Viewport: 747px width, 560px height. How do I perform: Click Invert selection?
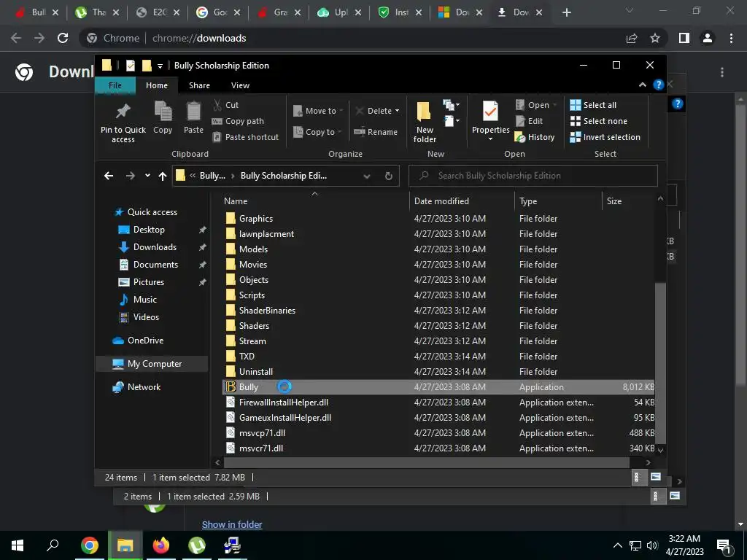point(605,137)
